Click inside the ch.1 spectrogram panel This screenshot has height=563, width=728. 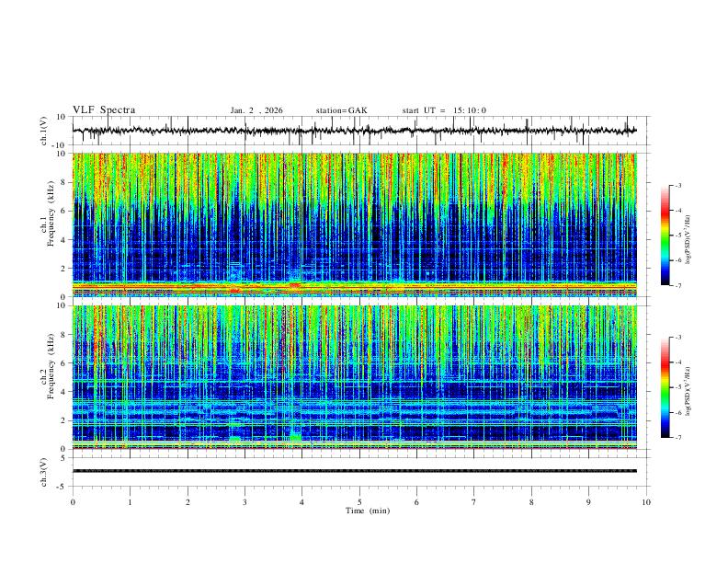point(354,224)
